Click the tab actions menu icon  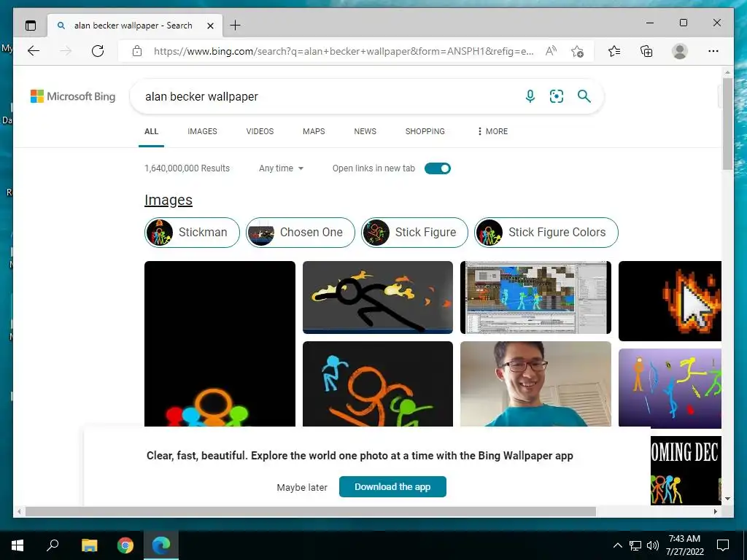[31, 26]
